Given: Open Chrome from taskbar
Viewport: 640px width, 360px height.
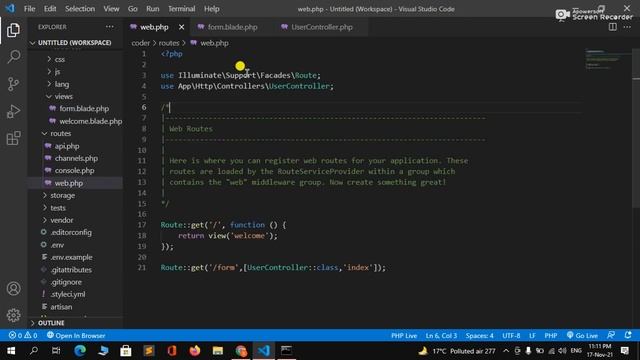Looking at the screenshot, I should 241,351.
